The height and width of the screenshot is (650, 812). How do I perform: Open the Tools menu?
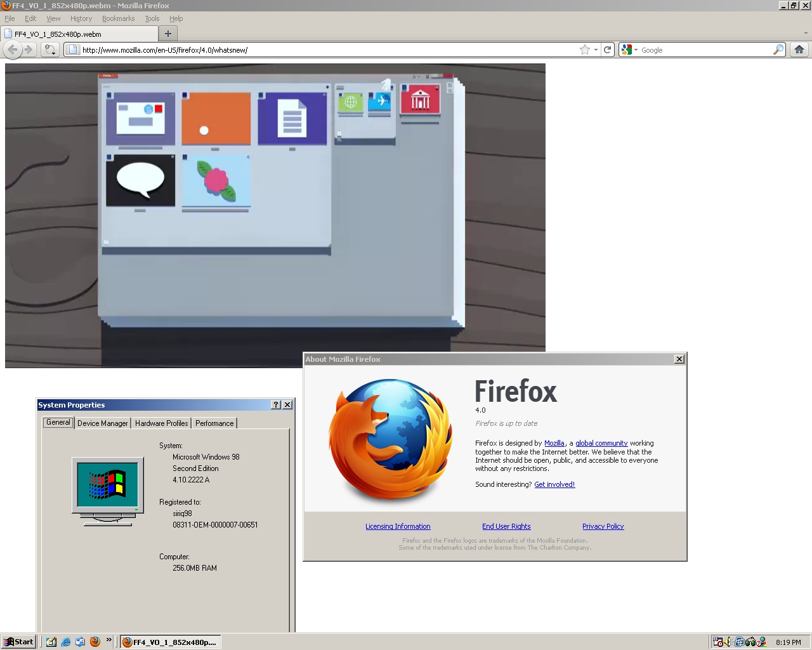pyautogui.click(x=152, y=18)
